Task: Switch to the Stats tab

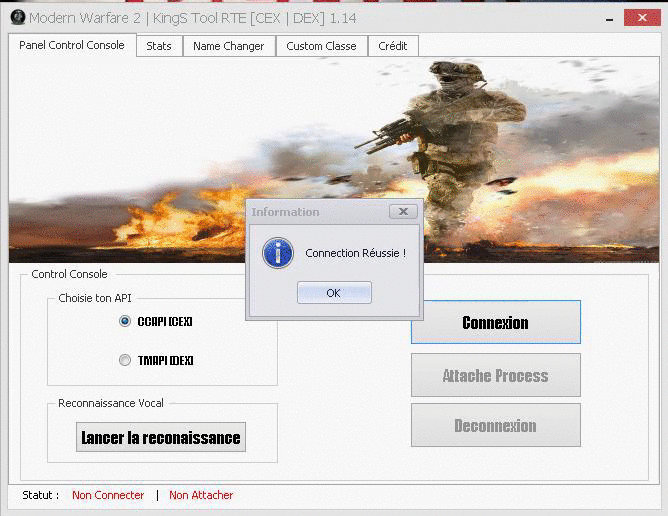Action: click(x=159, y=46)
